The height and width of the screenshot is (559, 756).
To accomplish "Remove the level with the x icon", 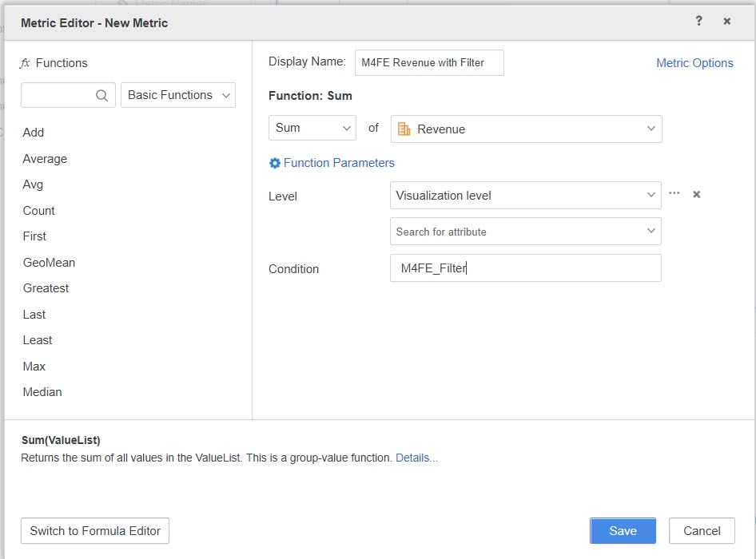I will [x=697, y=195].
